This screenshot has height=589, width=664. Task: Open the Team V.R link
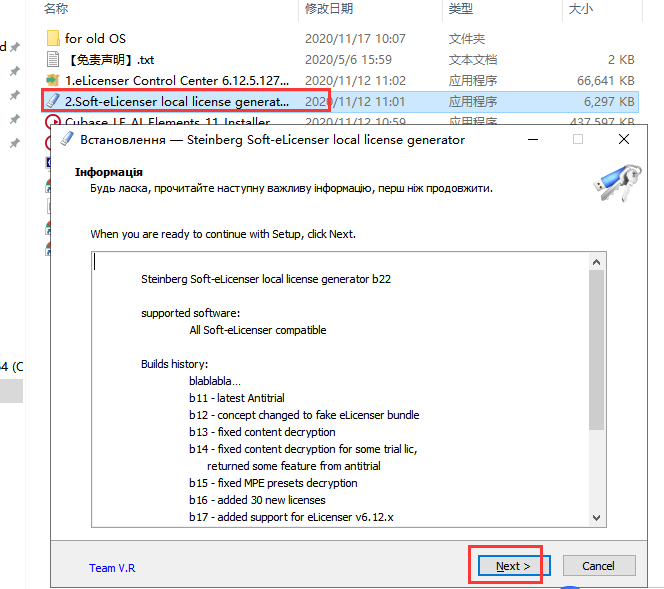click(112, 568)
